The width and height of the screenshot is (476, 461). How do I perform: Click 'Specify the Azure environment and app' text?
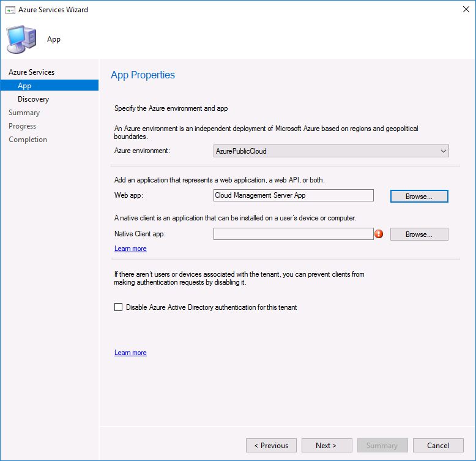[171, 108]
